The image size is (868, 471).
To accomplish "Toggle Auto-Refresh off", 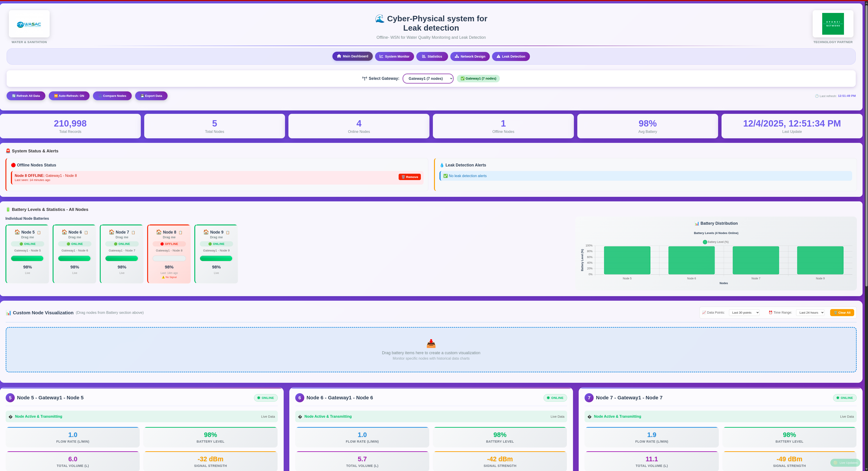I will (69, 96).
